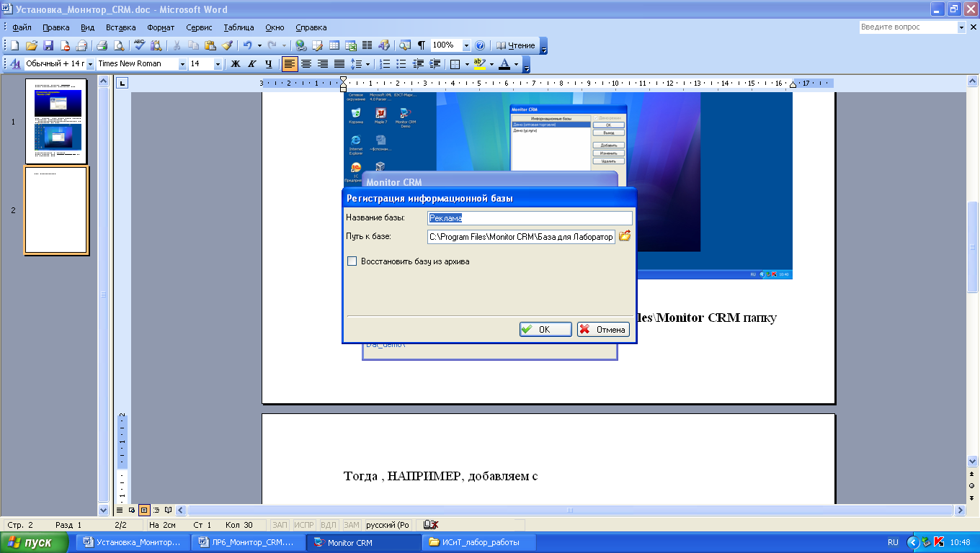Image resolution: width=980 pixels, height=553 pixels.
Task: Click the bulleted list icon
Action: point(401,64)
